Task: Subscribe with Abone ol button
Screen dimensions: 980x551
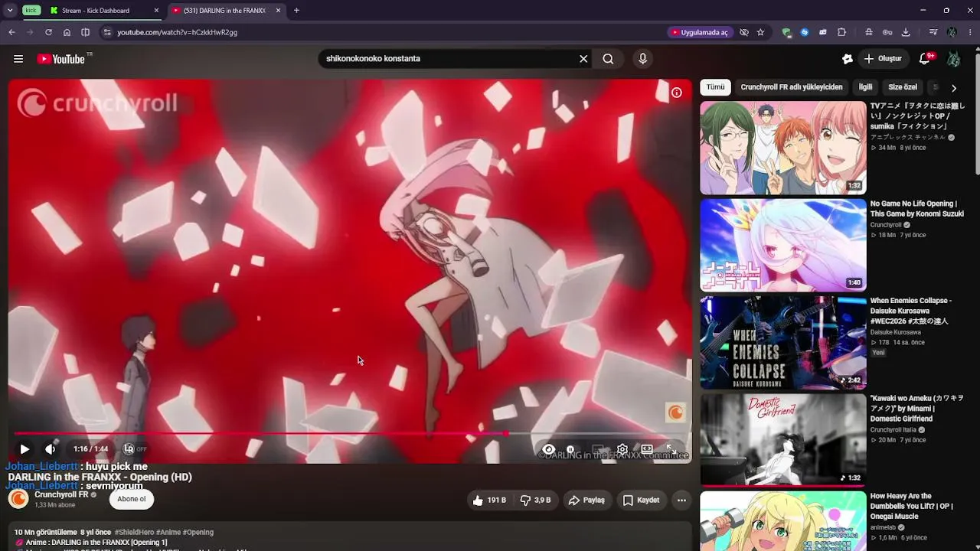Action: point(132,499)
